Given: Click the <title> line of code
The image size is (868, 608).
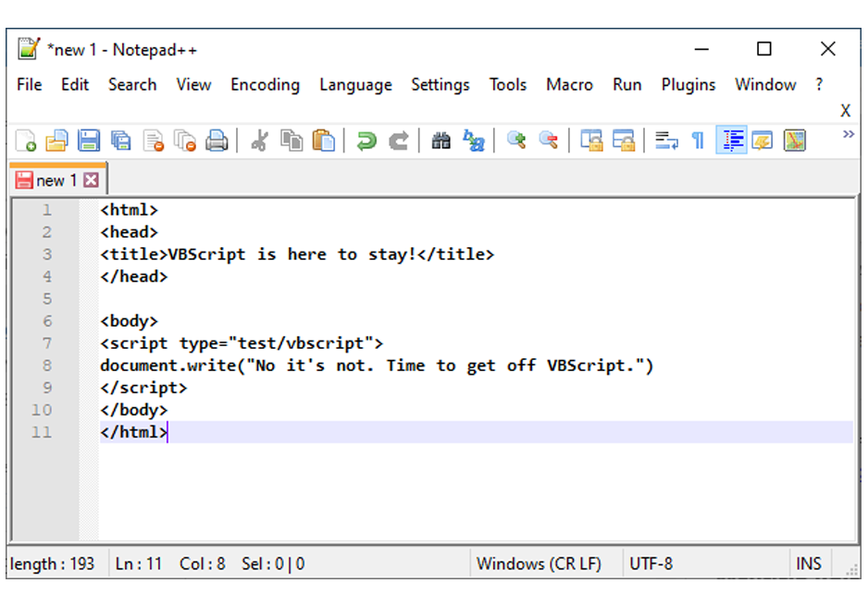Looking at the screenshot, I should 297,254.
